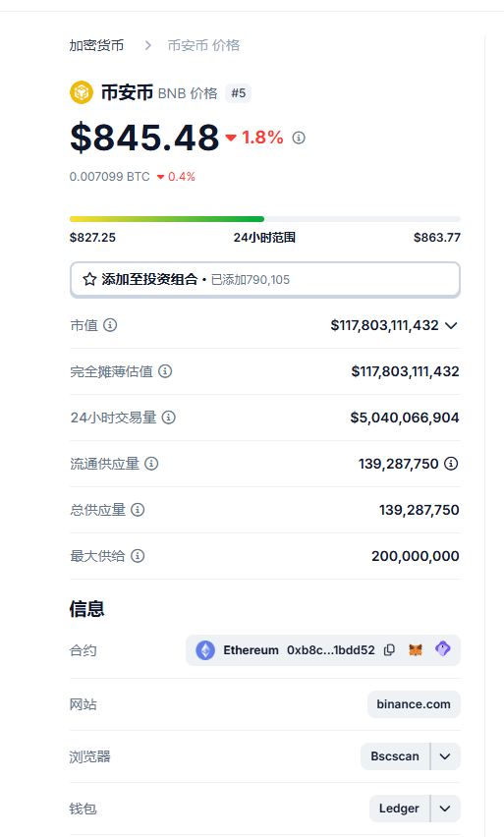The width and height of the screenshot is (504, 837).
Task: Go to 加密货币 breadcrumb link
Action: (96, 45)
